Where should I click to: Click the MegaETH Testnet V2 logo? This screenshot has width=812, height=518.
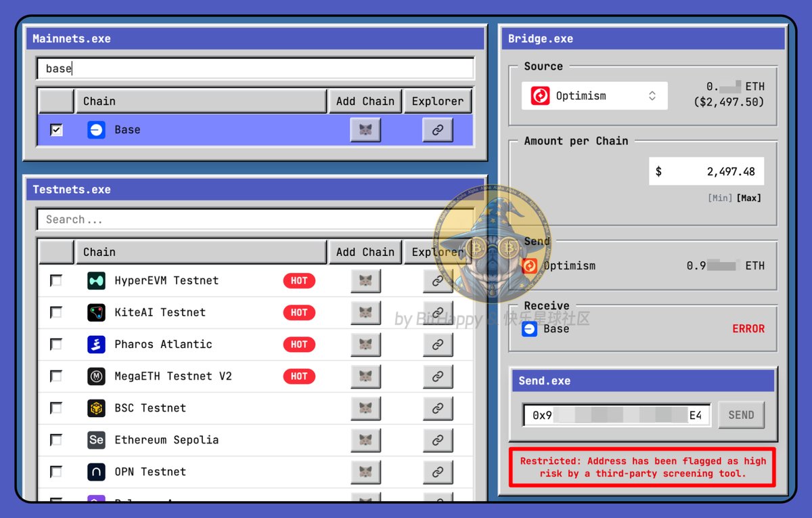tap(96, 376)
